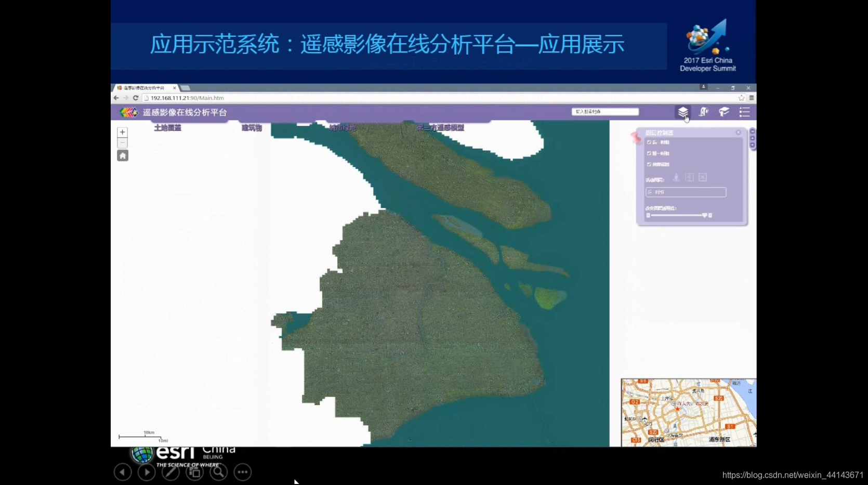Open the layer controller stack icon

click(682, 112)
